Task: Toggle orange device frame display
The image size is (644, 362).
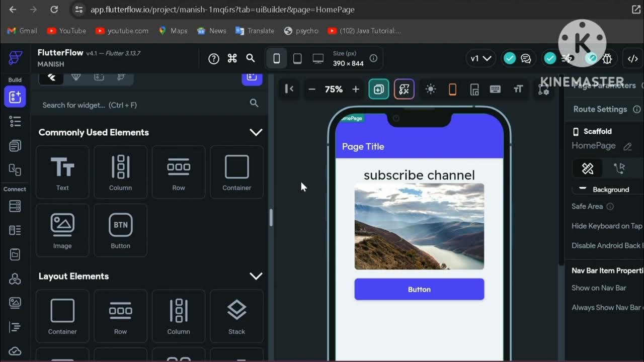Action: [452, 89]
